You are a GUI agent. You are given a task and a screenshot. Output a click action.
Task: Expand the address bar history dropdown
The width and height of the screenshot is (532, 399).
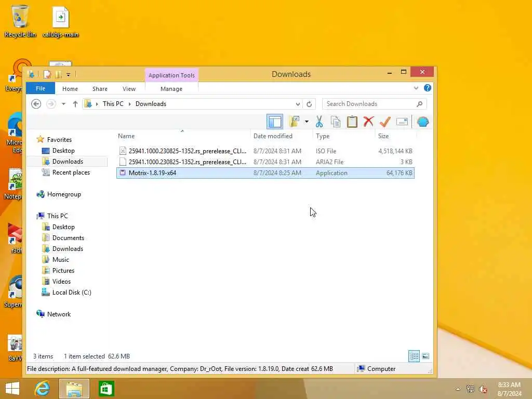coord(298,104)
